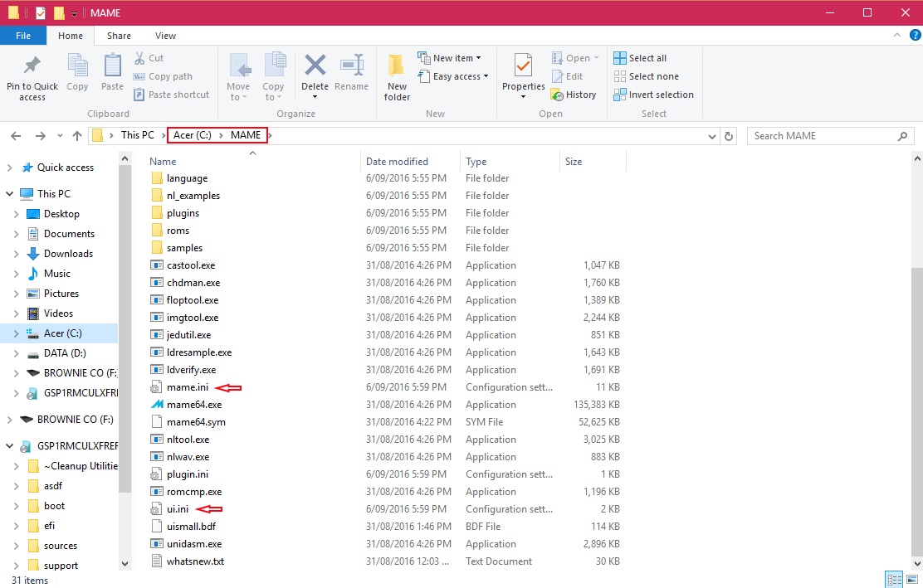The width and height of the screenshot is (923, 588).
Task: Select Acer (C:) in navigation pane
Action: (x=62, y=333)
